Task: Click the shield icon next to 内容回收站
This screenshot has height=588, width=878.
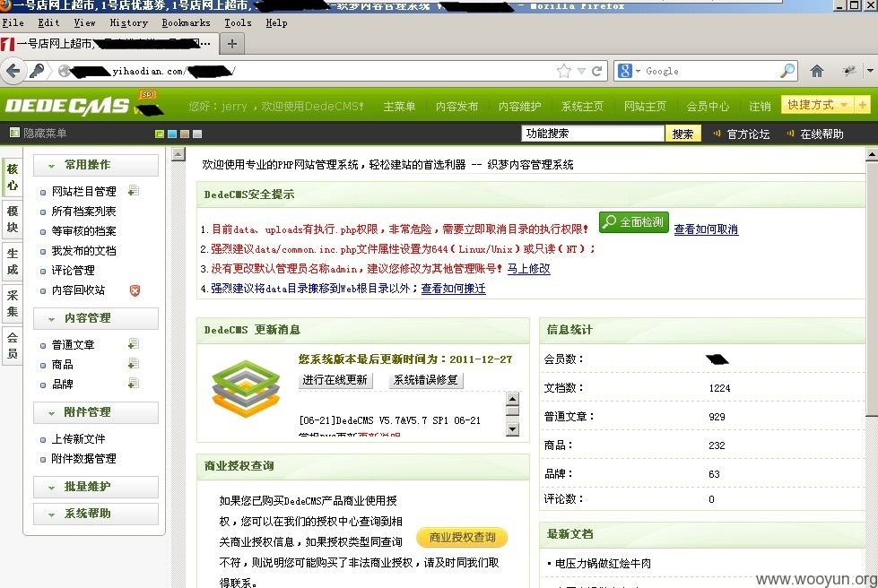Action: [135, 290]
